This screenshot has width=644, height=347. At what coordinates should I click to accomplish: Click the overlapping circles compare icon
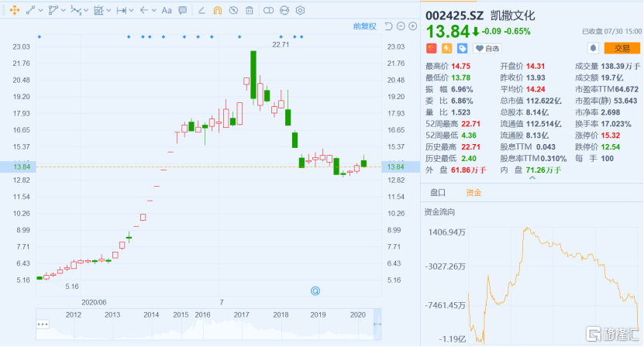pyautogui.click(x=268, y=10)
